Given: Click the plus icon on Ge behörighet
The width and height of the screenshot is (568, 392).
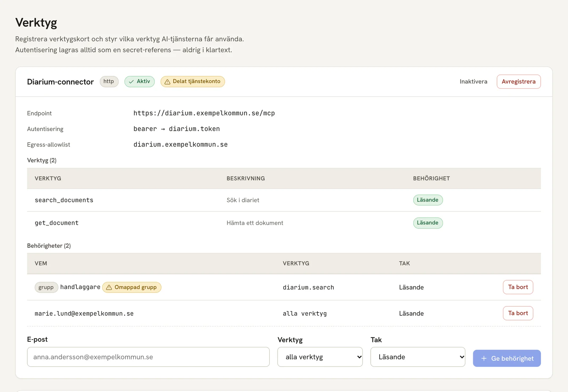Looking at the screenshot, I should coord(484,359).
